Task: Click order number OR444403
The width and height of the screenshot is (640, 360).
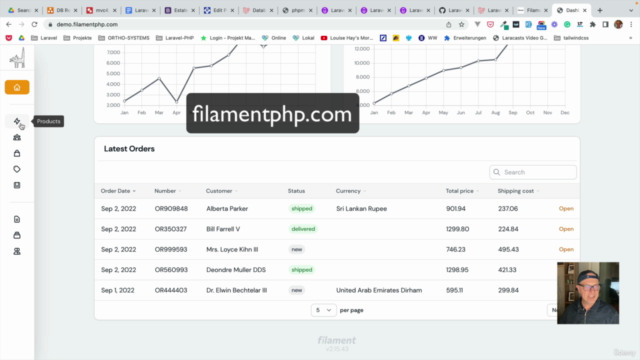Action: point(171,290)
